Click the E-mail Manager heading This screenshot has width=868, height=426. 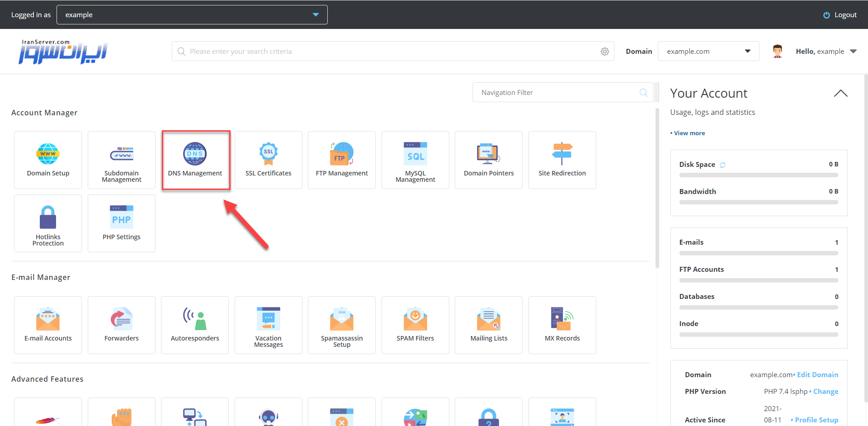coord(41,278)
